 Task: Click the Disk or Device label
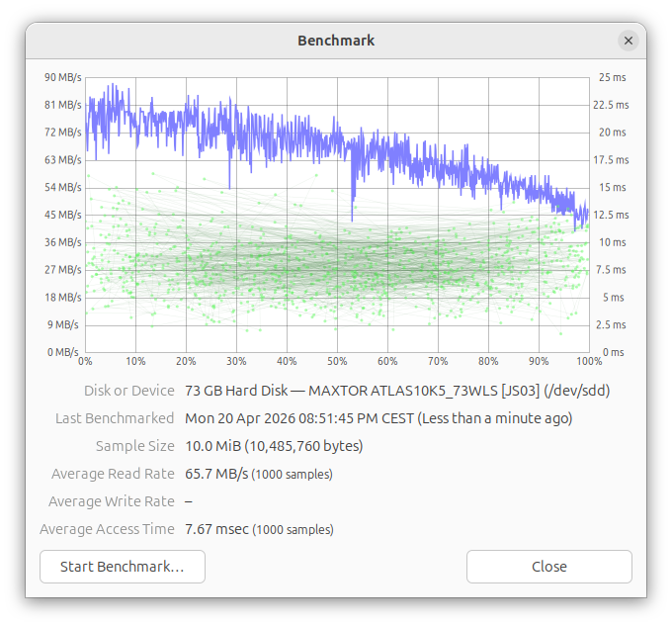(x=129, y=391)
